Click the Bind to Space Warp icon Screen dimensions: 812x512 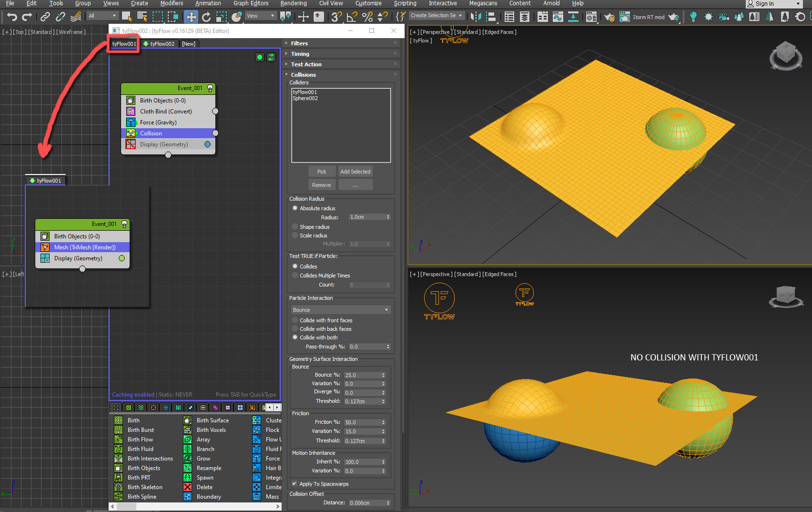tap(76, 17)
